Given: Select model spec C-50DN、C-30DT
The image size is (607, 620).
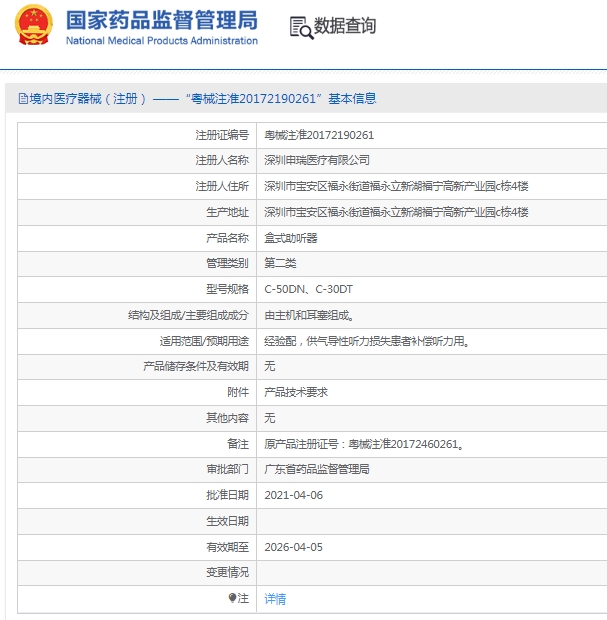Looking at the screenshot, I should pos(308,289).
